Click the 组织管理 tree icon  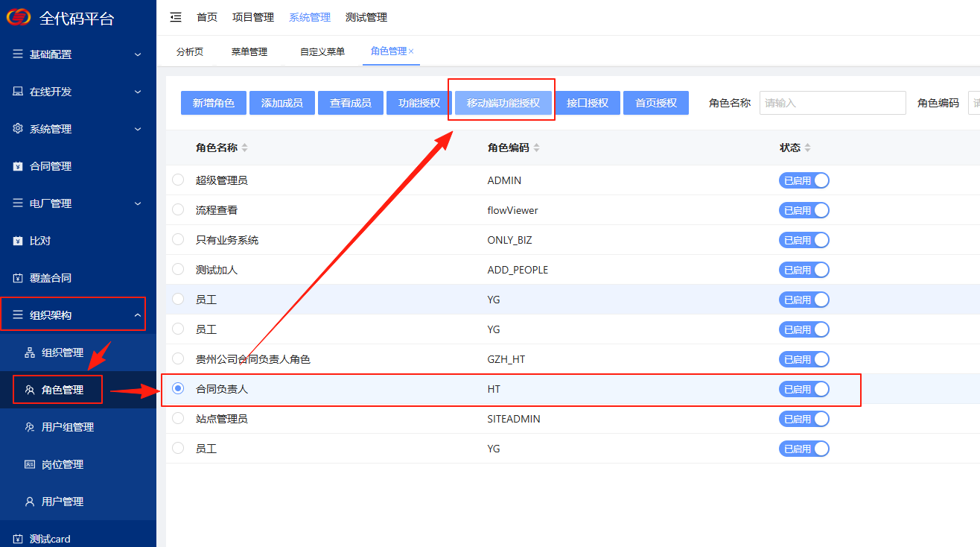click(x=30, y=352)
